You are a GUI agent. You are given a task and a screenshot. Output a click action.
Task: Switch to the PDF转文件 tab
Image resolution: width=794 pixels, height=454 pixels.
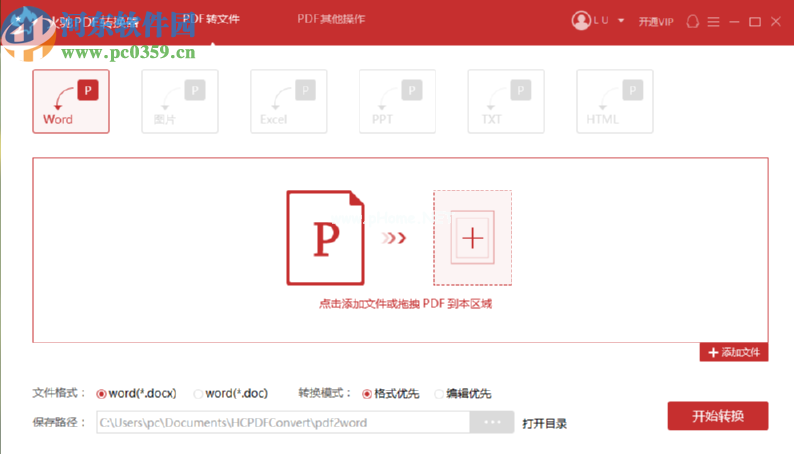[x=211, y=19]
